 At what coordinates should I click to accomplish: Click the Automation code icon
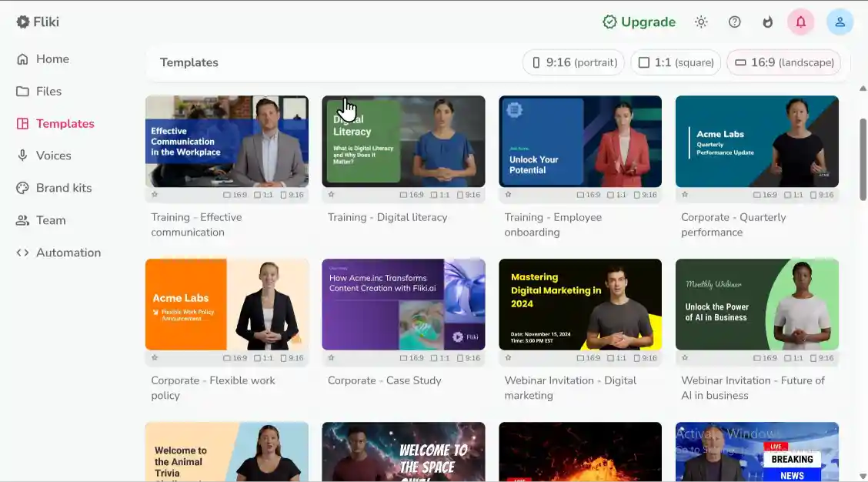(23, 253)
